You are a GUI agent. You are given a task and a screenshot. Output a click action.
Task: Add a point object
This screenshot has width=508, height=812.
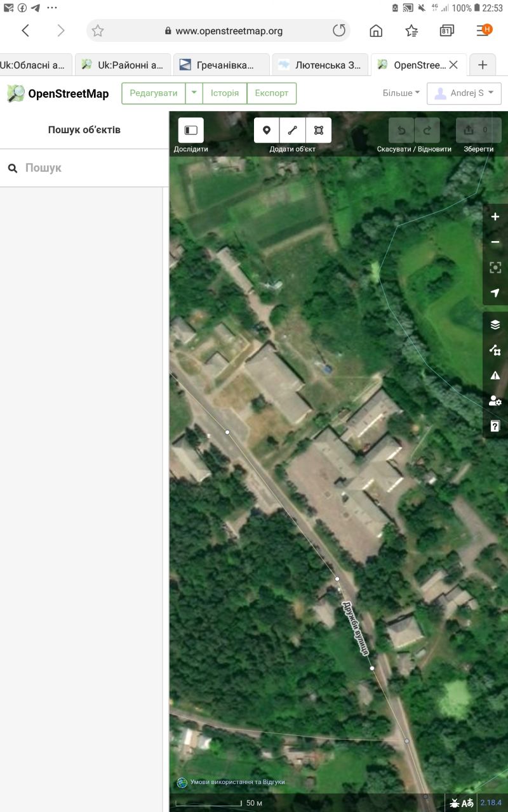coord(267,130)
